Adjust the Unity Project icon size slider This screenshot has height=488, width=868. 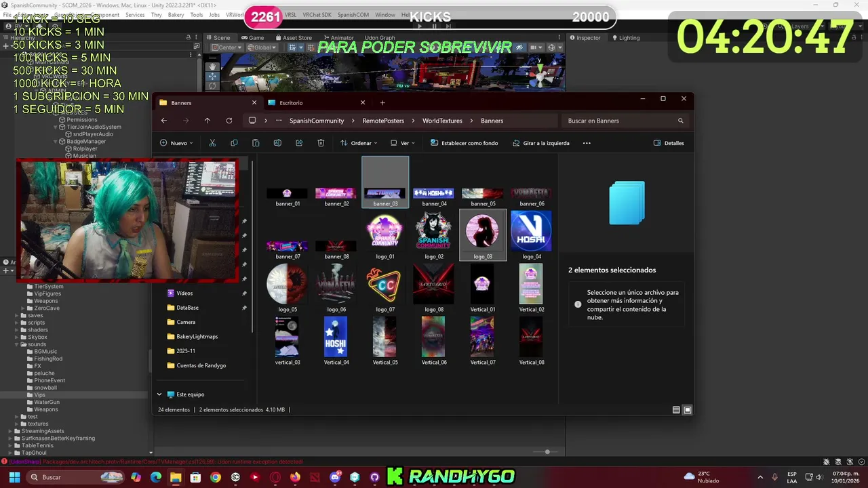tap(547, 452)
